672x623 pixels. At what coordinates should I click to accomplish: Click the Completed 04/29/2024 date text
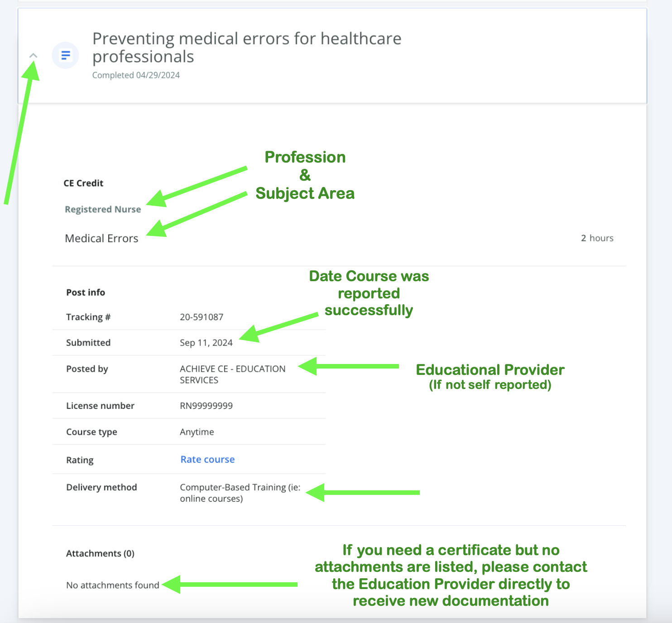pyautogui.click(x=136, y=75)
